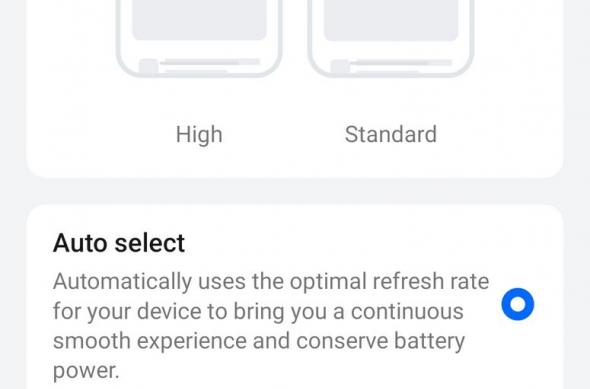Screen dimensions: 590x389
Task: Choose the Standard refresh rate label
Action: tap(391, 134)
